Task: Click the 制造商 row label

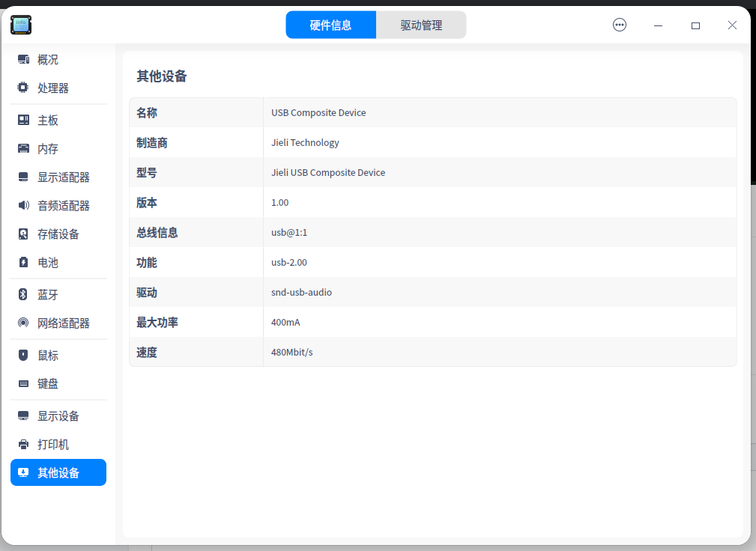Action: click(x=152, y=142)
